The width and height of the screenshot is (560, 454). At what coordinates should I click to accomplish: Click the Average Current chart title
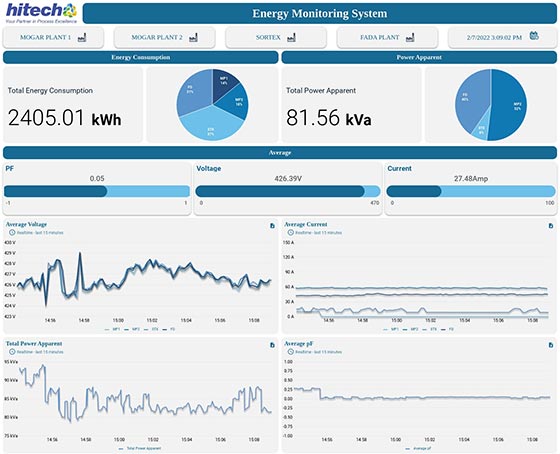click(305, 224)
